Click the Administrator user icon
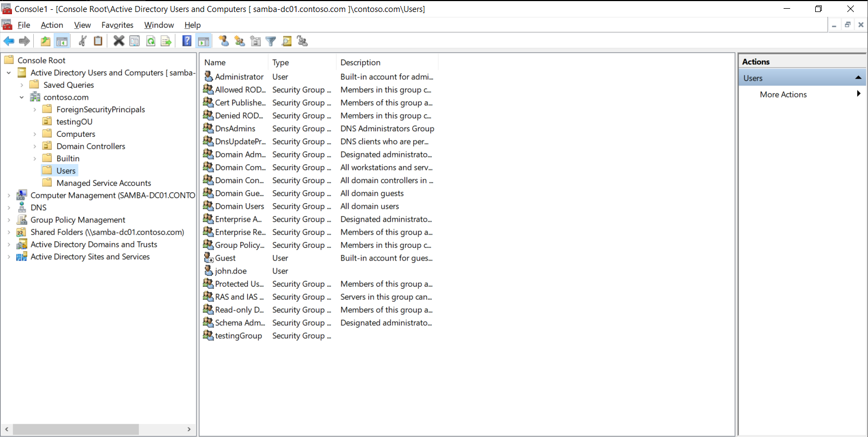This screenshot has width=868, height=437. [209, 76]
